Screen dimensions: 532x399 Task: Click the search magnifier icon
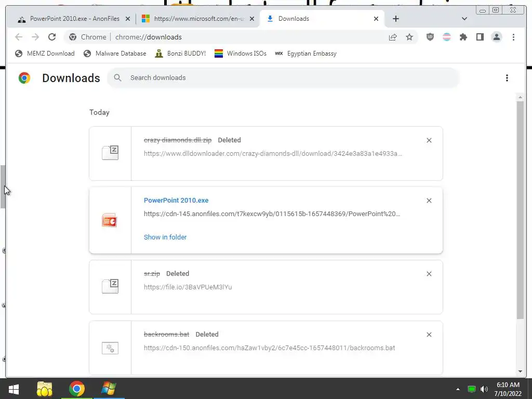tap(118, 78)
